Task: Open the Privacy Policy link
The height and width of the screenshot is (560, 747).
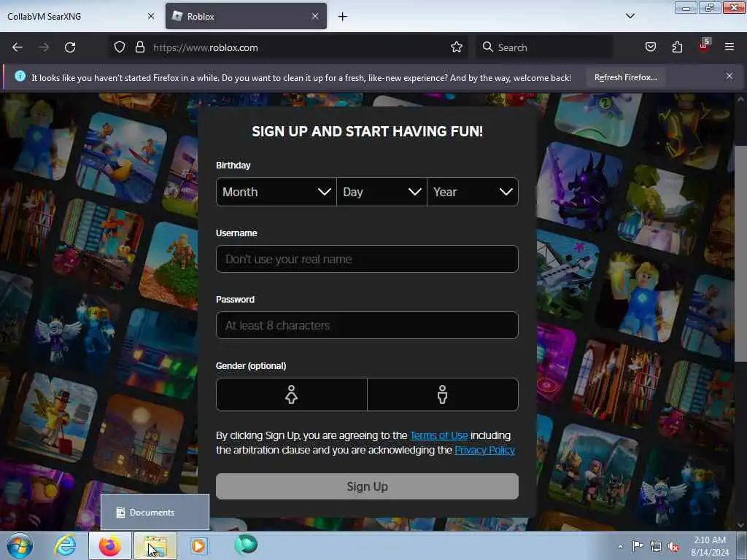Action: 484,450
